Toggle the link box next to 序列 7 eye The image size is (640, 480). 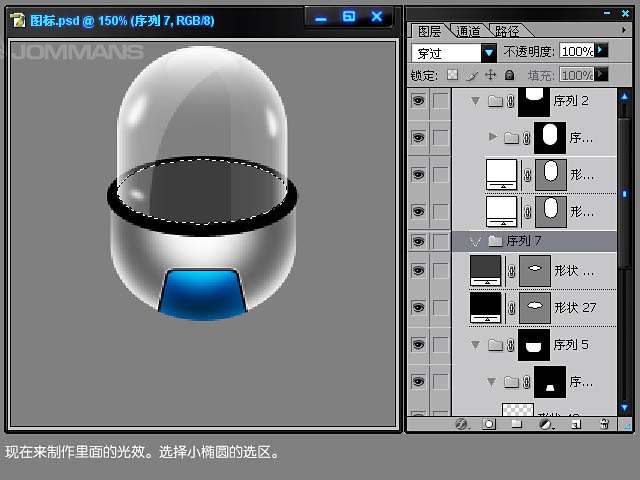tap(440, 241)
